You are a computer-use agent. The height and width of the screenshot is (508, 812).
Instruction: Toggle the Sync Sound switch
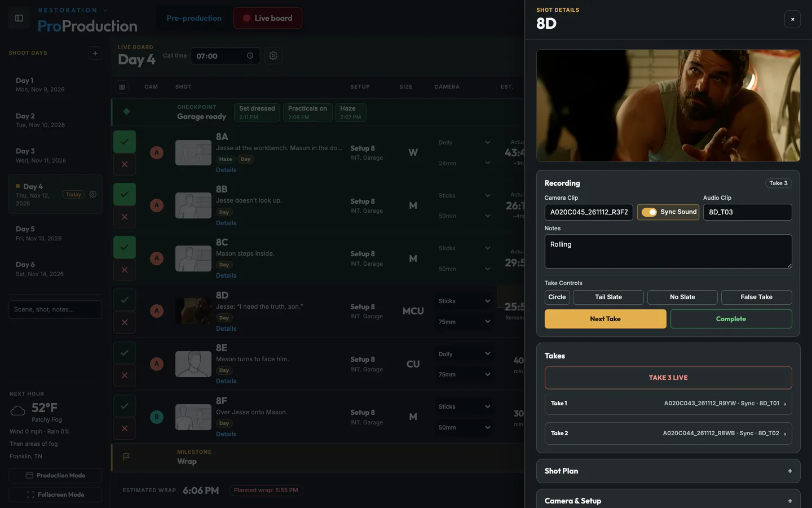649,212
